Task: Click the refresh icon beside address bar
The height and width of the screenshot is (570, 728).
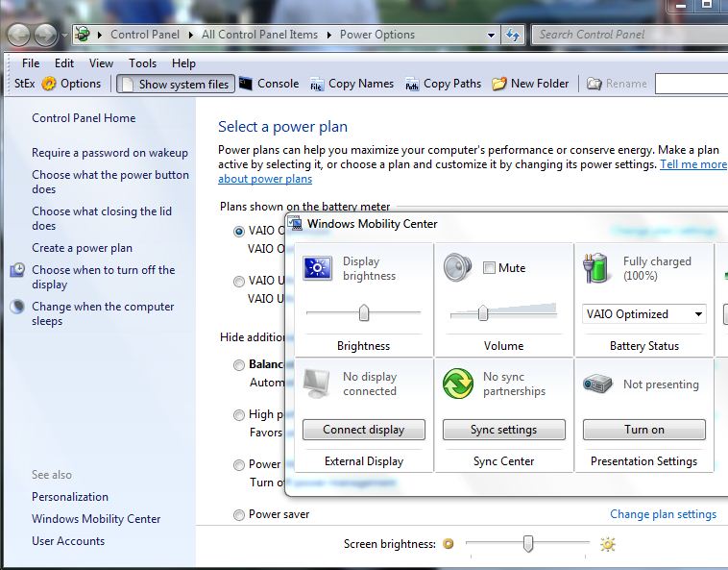Action: point(513,35)
